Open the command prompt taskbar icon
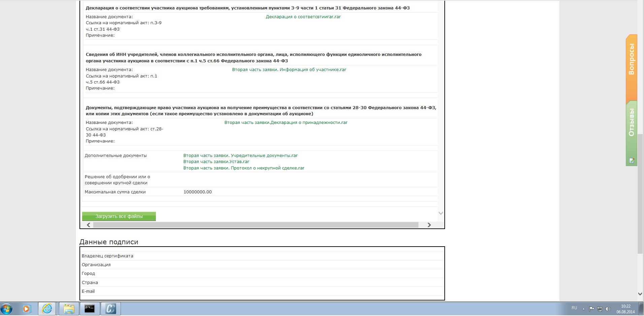This screenshot has width=644, height=316. point(90,309)
